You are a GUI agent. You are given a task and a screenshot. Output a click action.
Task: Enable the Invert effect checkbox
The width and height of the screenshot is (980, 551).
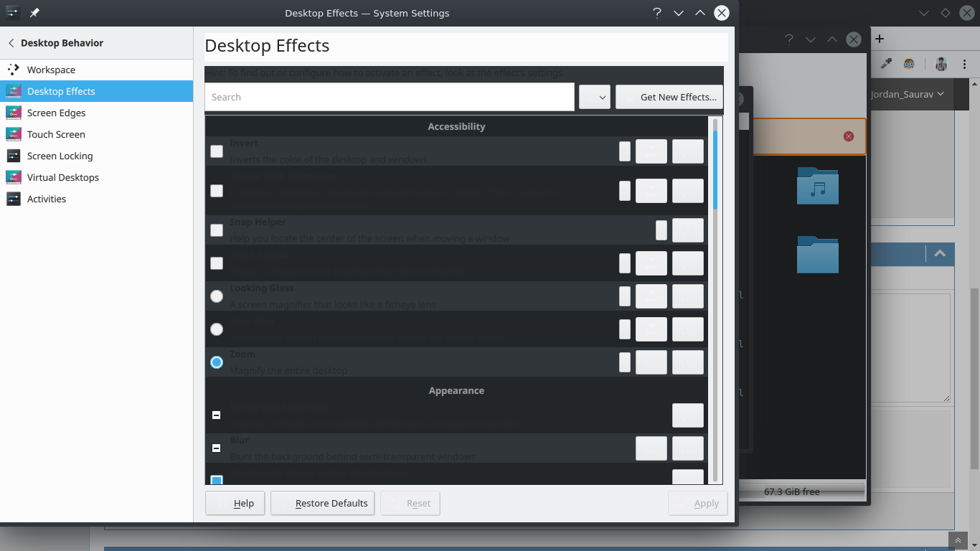[217, 151]
